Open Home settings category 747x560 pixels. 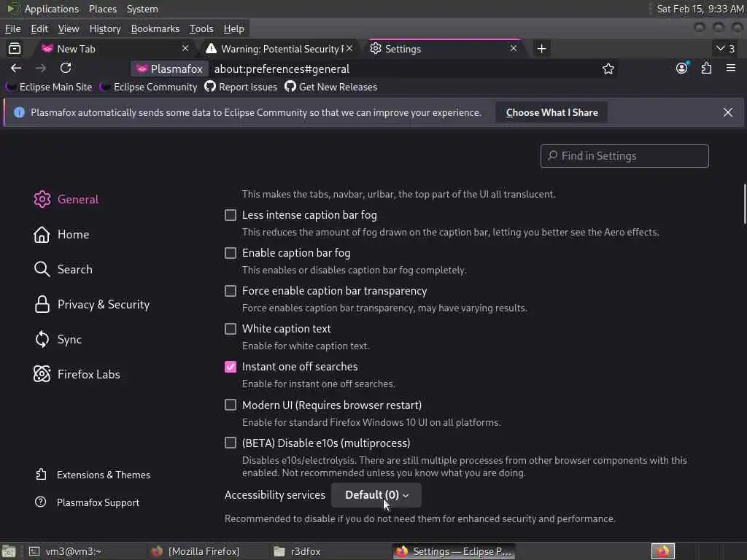[x=61, y=234]
